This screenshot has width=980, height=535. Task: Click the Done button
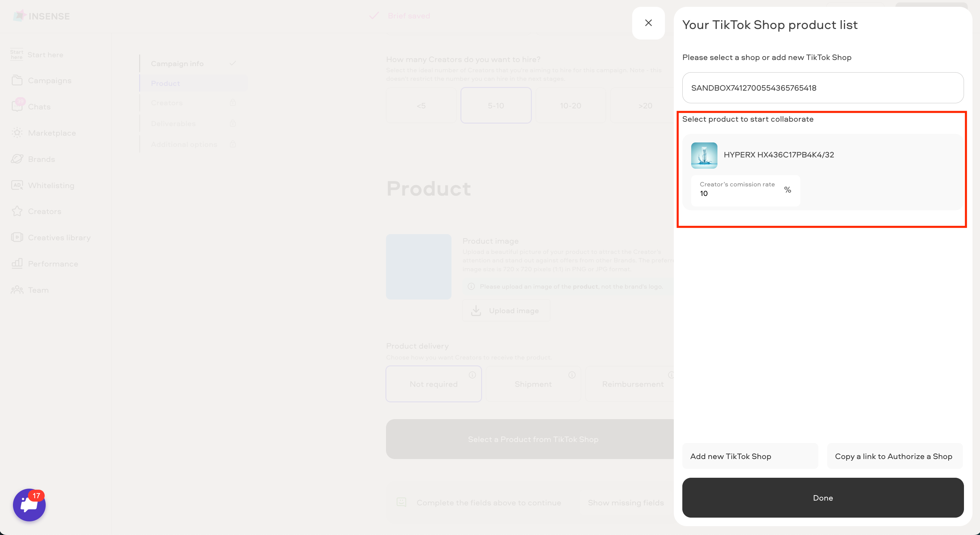point(822,498)
